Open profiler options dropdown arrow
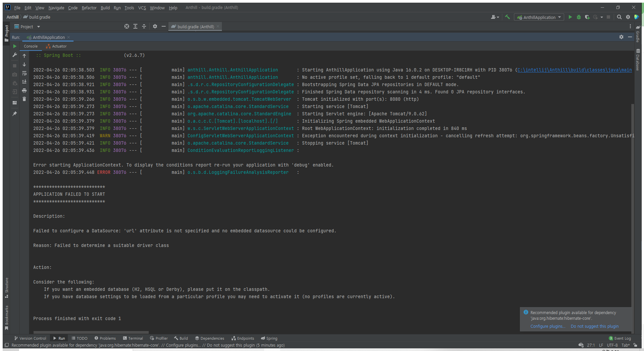This screenshot has height=351, width=644. (x=602, y=17)
